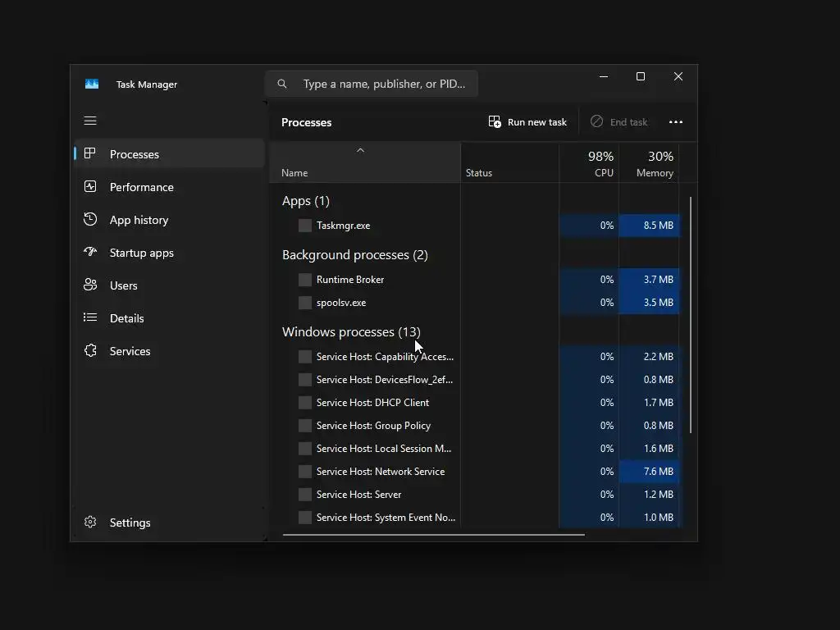Click the Run new task button label

click(x=536, y=122)
